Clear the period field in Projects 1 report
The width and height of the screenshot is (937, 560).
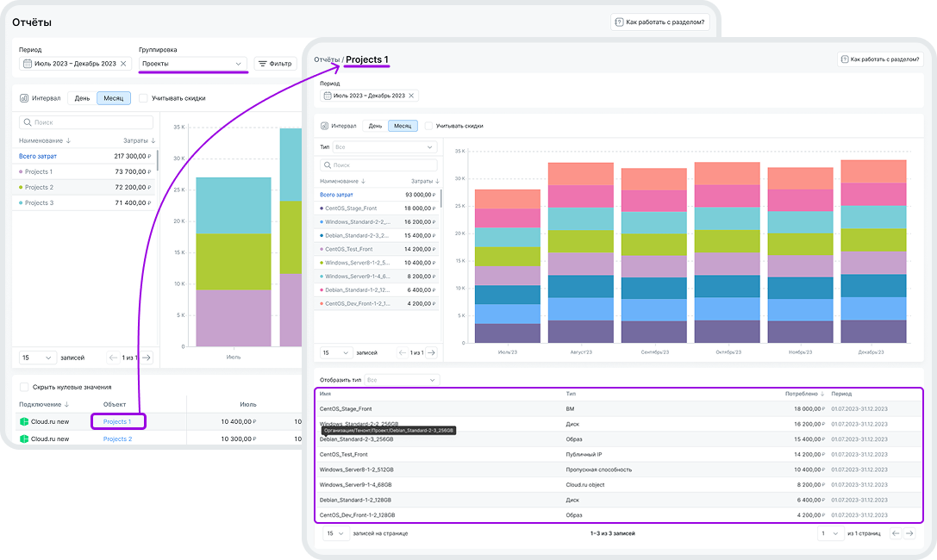411,96
